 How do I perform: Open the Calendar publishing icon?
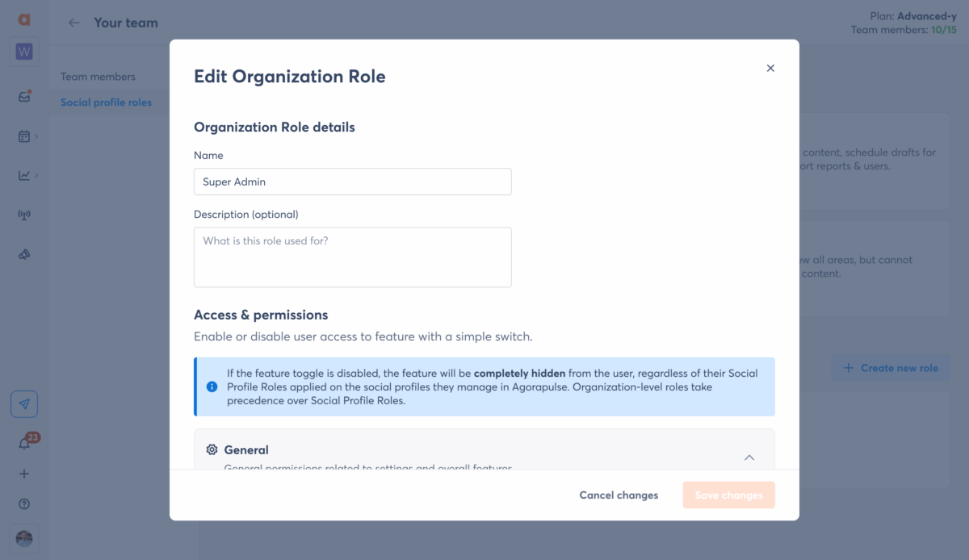pyautogui.click(x=24, y=136)
